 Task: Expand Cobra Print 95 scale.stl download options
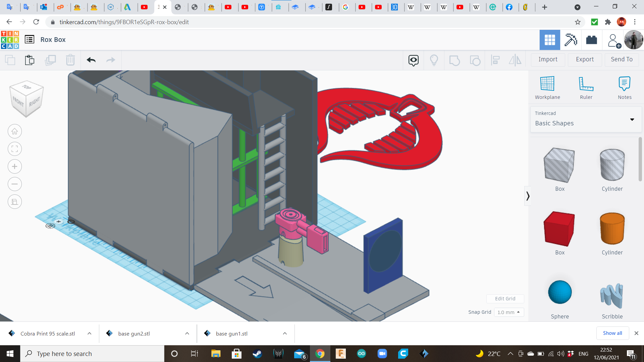click(90, 334)
